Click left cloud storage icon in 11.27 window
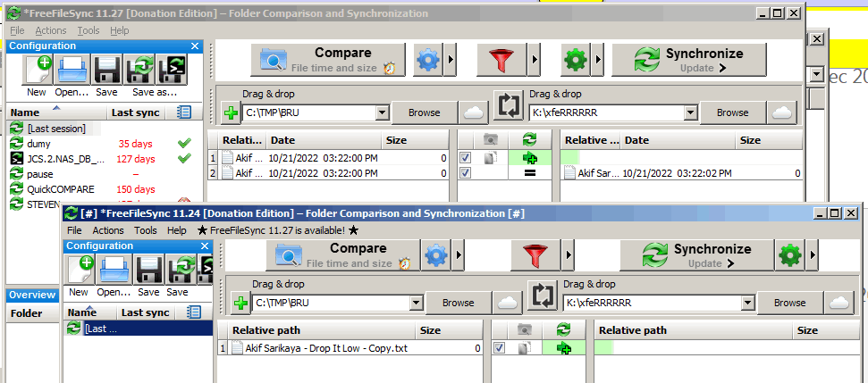Image resolution: width=868 pixels, height=383 pixels. 473,112
